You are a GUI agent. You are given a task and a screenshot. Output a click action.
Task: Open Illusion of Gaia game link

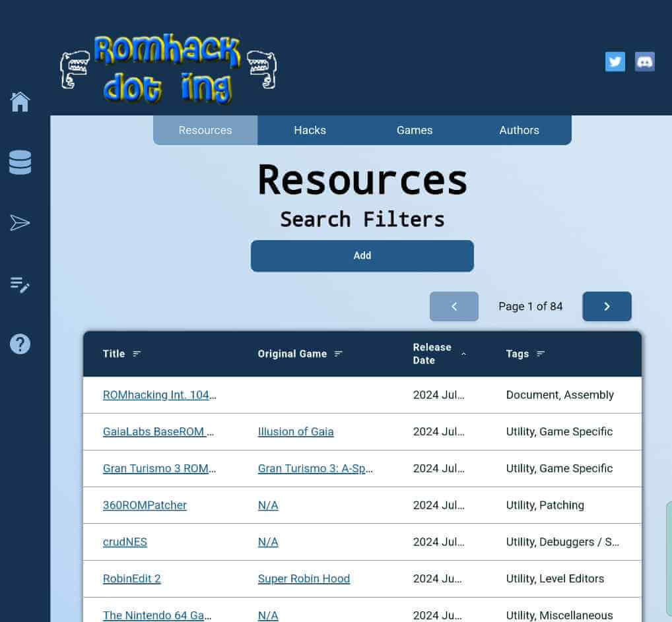tap(296, 432)
